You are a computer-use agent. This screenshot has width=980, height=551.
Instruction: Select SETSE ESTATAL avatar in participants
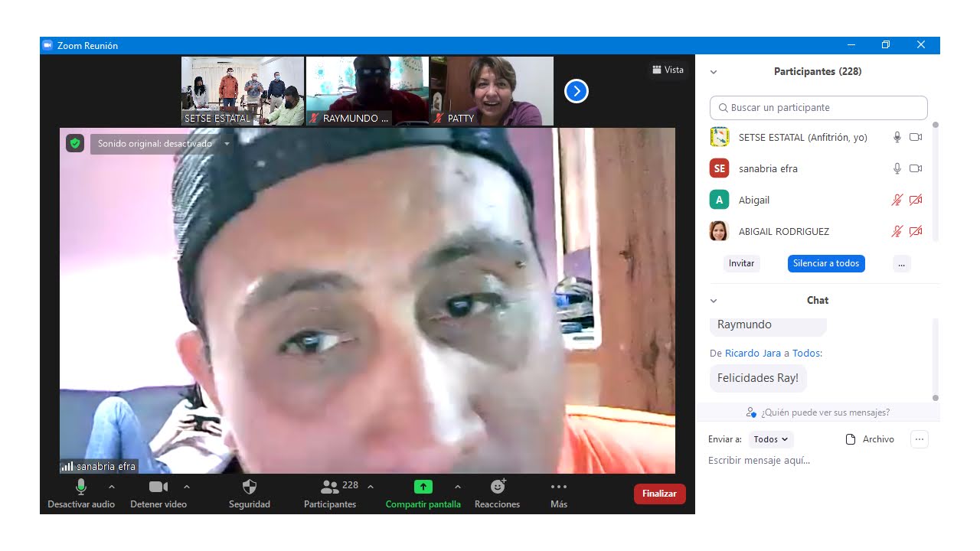(719, 137)
